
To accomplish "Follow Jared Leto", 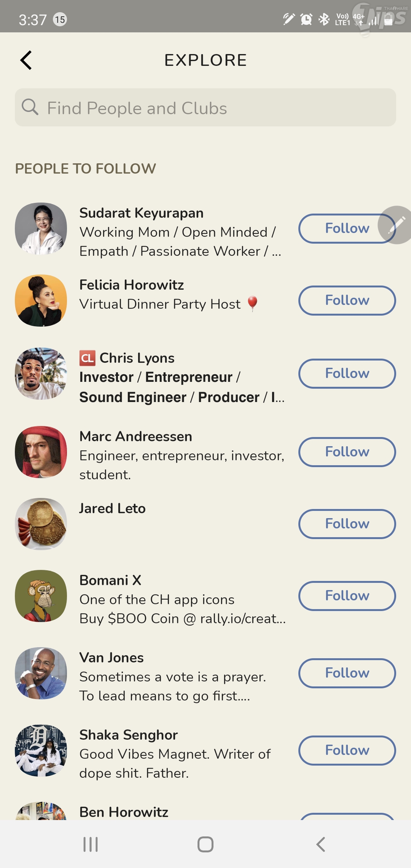I will (347, 524).
